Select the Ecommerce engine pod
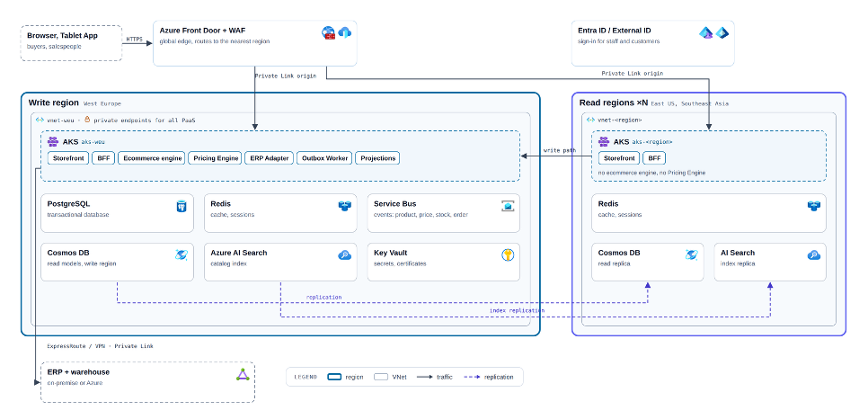The height and width of the screenshot is (419, 868). coord(152,158)
